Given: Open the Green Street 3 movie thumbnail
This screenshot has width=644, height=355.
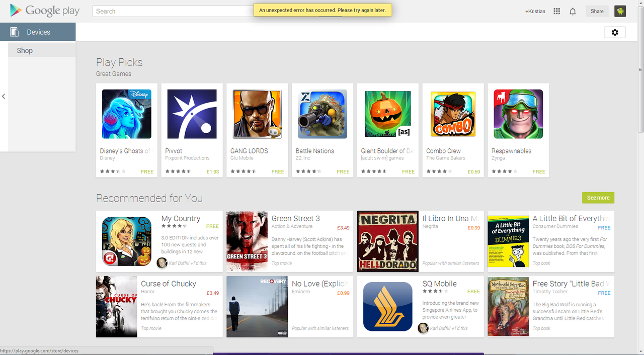Looking at the screenshot, I should [x=247, y=241].
